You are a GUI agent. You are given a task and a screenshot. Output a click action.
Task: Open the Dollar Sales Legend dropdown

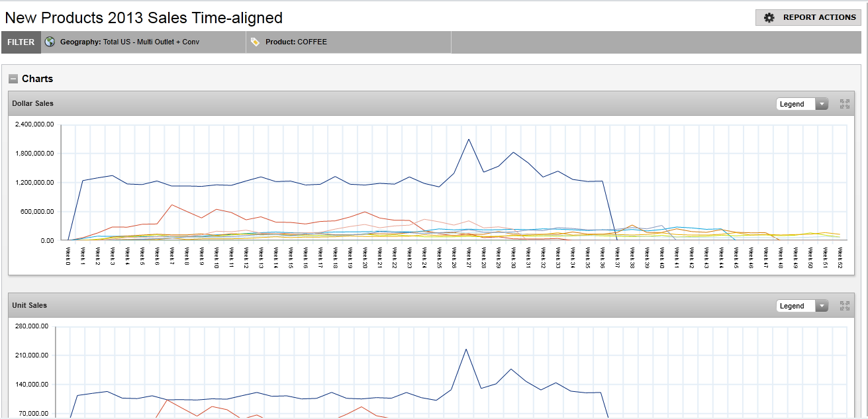802,104
